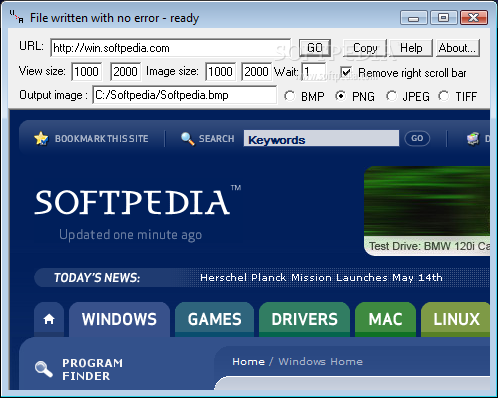This screenshot has width=498, height=398.
Task: Open the MAC tab on the webpage
Action: coord(385,319)
